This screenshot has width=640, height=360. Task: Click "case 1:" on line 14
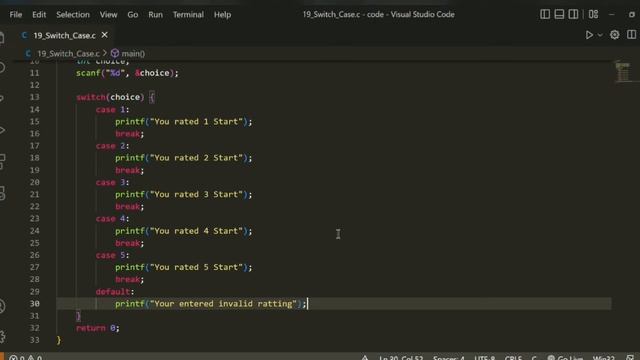pos(112,109)
